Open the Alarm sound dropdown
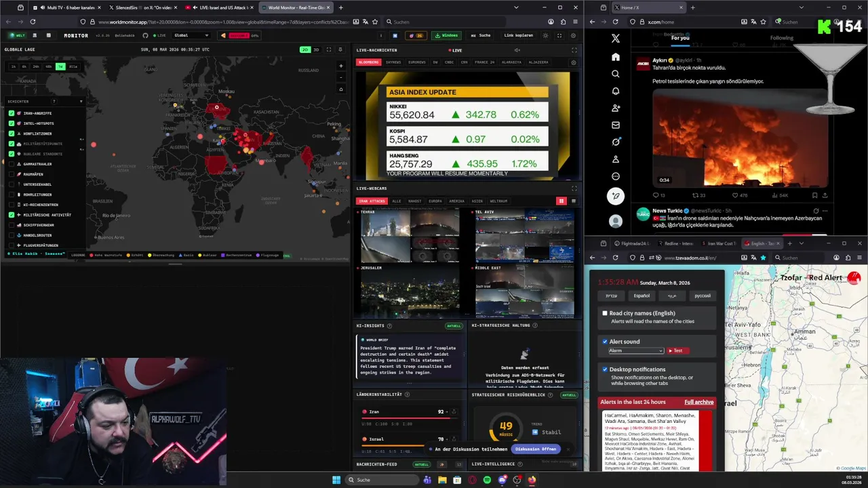The image size is (868, 488). [x=635, y=350]
